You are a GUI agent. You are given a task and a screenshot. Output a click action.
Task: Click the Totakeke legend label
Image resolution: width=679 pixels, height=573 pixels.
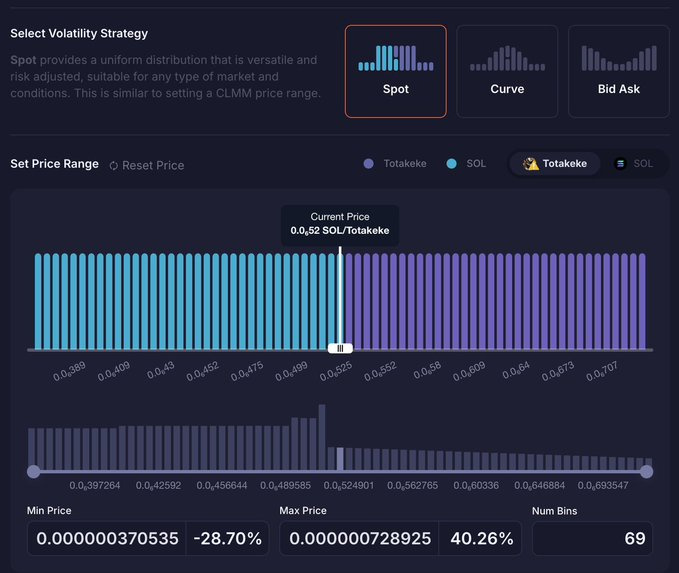click(x=405, y=164)
